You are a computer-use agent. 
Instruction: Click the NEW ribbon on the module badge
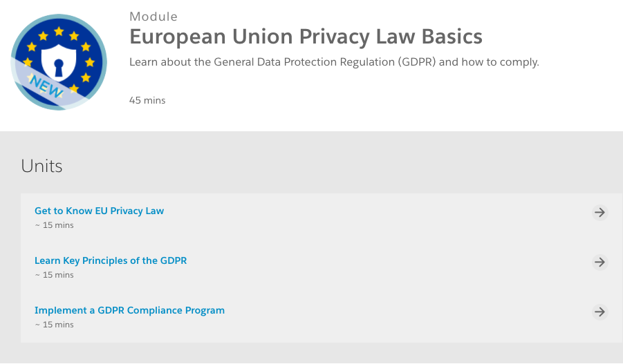point(46,86)
